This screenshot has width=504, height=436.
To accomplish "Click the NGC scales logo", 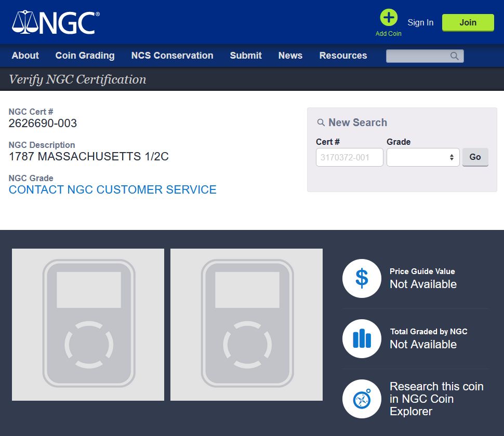I will [56, 22].
